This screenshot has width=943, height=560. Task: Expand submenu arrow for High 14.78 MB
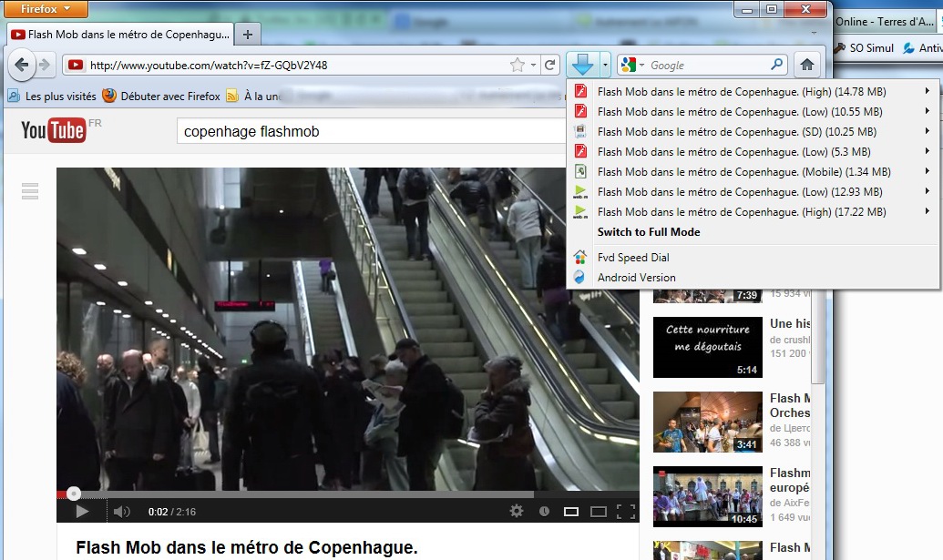(x=928, y=91)
